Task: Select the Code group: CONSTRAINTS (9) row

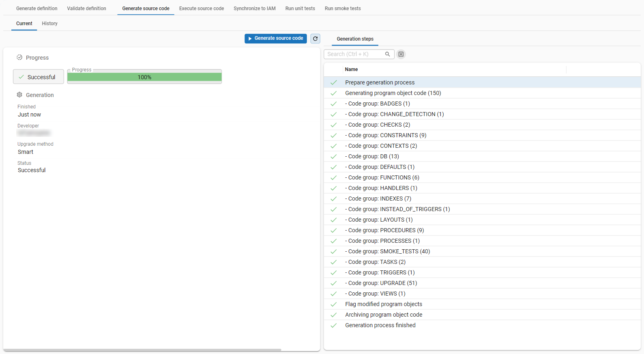Action: click(482, 135)
